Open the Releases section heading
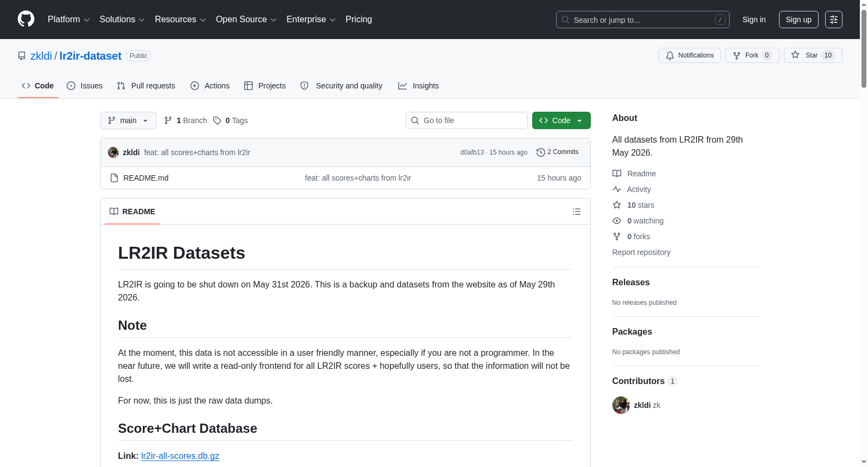This screenshot has height=467, width=868. coord(631,282)
